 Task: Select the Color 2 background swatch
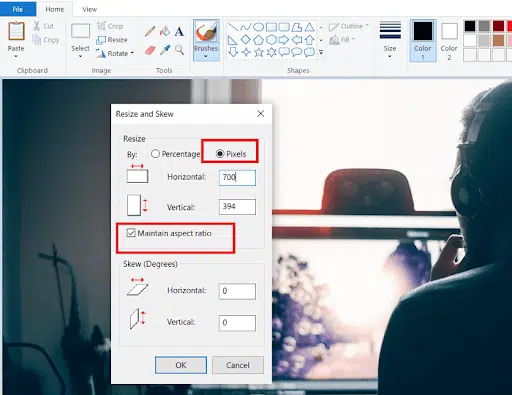449,40
